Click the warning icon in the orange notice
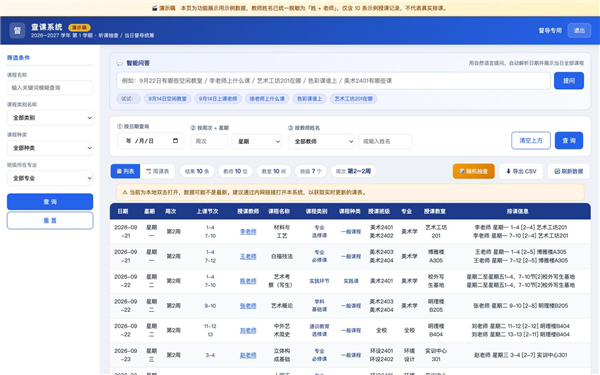600x375 pixels. click(x=125, y=192)
